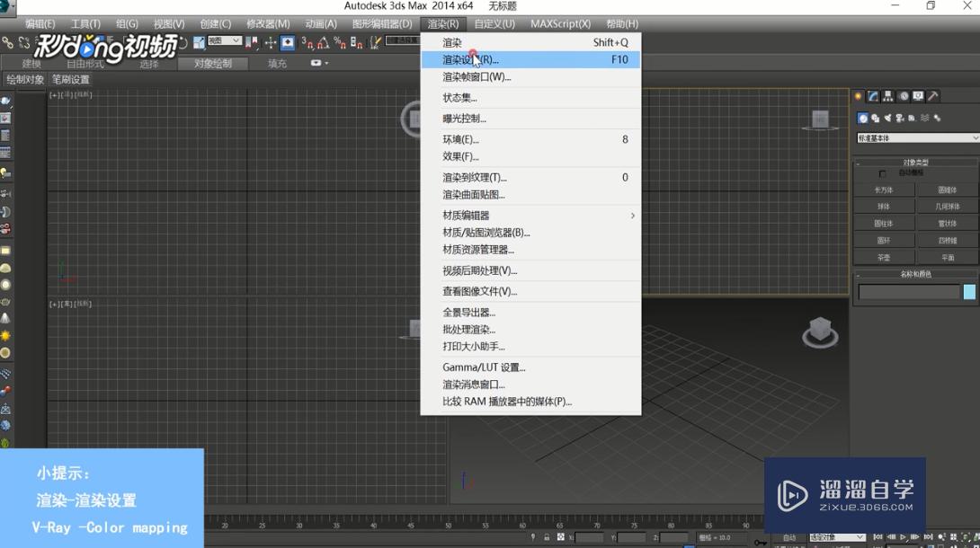Click the 长方体 box creation button
The width and height of the screenshot is (980, 548).
884,190
